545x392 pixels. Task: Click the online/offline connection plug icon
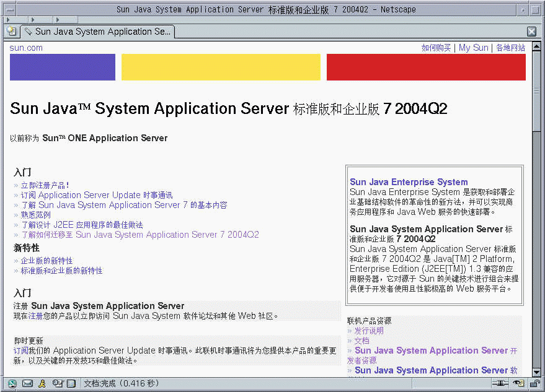coord(500,383)
